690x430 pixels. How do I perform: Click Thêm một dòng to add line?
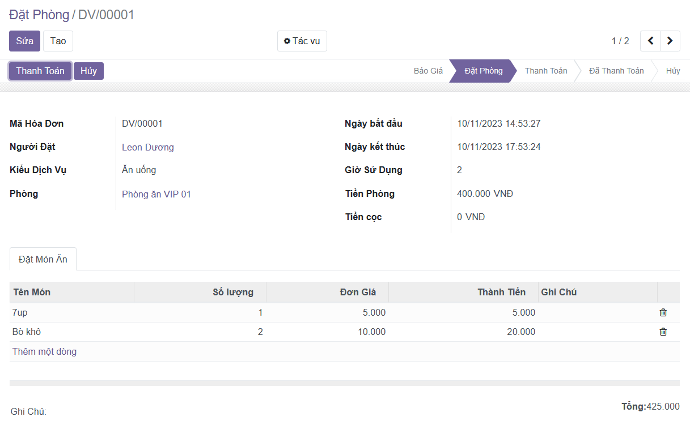44,352
